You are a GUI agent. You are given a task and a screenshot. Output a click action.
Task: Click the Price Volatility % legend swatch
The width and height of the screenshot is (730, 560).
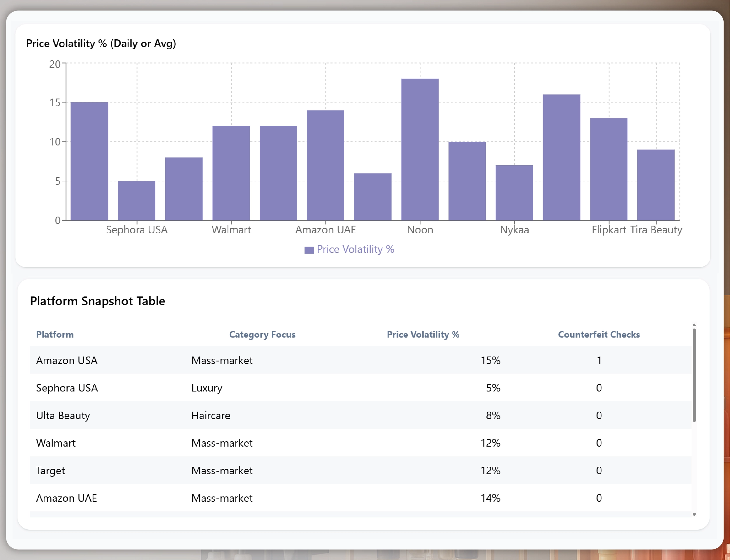click(x=309, y=250)
